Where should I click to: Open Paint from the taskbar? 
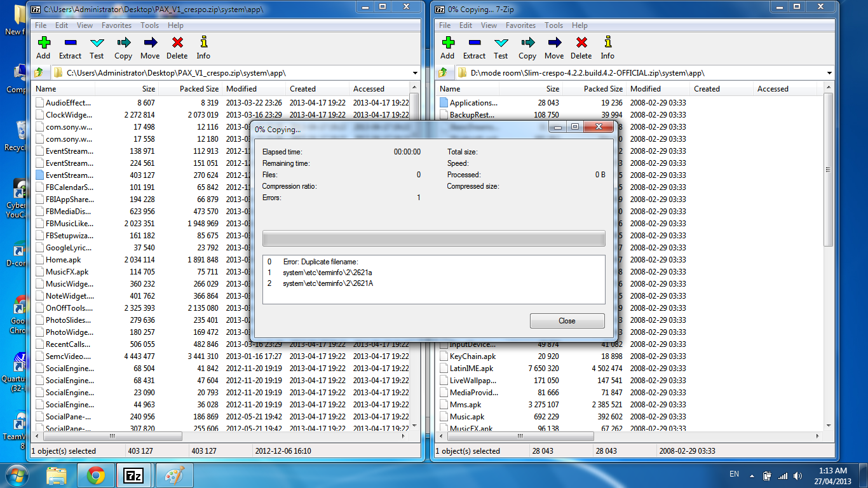173,475
